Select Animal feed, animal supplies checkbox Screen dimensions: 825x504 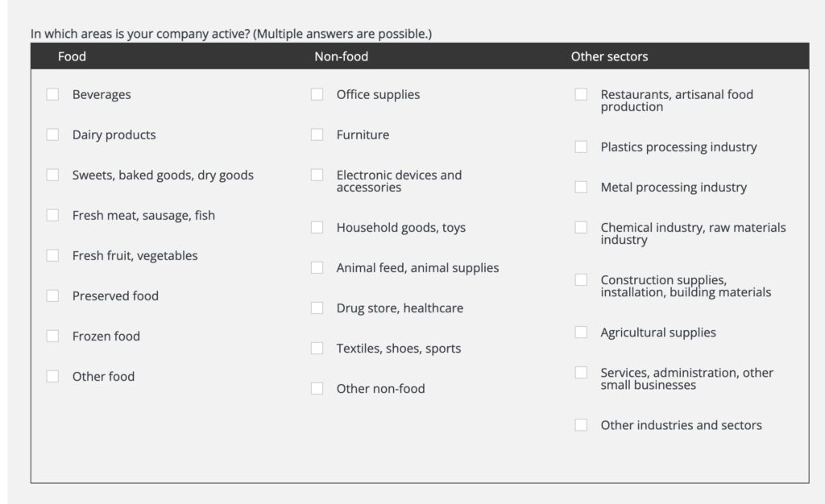pos(317,267)
